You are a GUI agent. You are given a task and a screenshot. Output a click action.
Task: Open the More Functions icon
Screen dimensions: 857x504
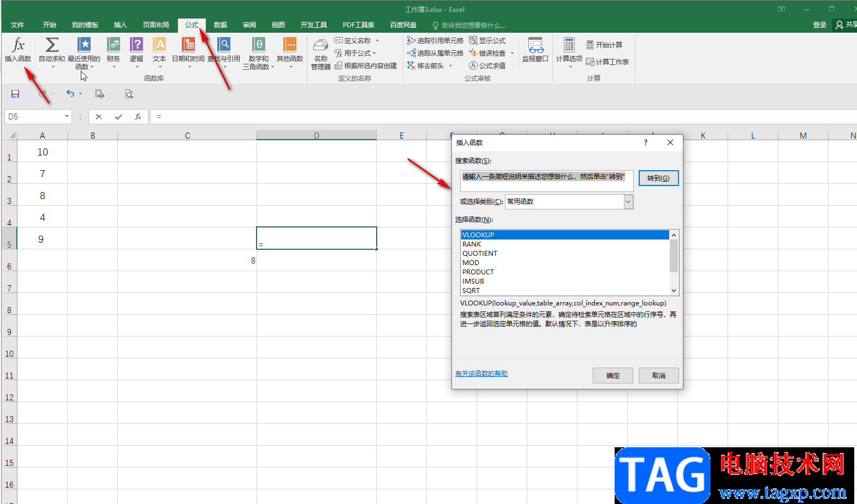290,52
